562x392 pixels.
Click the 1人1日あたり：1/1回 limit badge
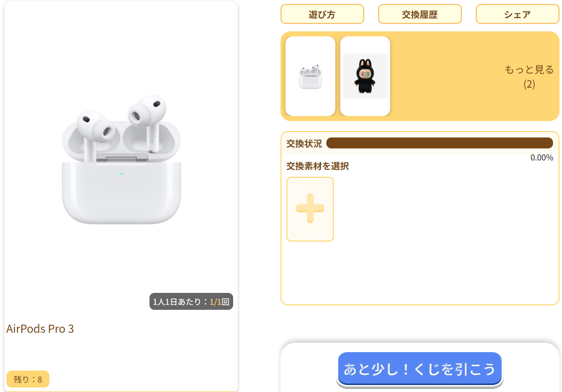point(191,301)
